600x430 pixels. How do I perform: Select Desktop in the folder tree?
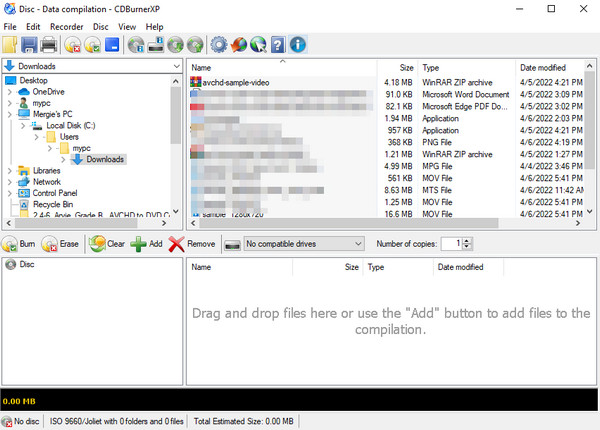coord(34,80)
